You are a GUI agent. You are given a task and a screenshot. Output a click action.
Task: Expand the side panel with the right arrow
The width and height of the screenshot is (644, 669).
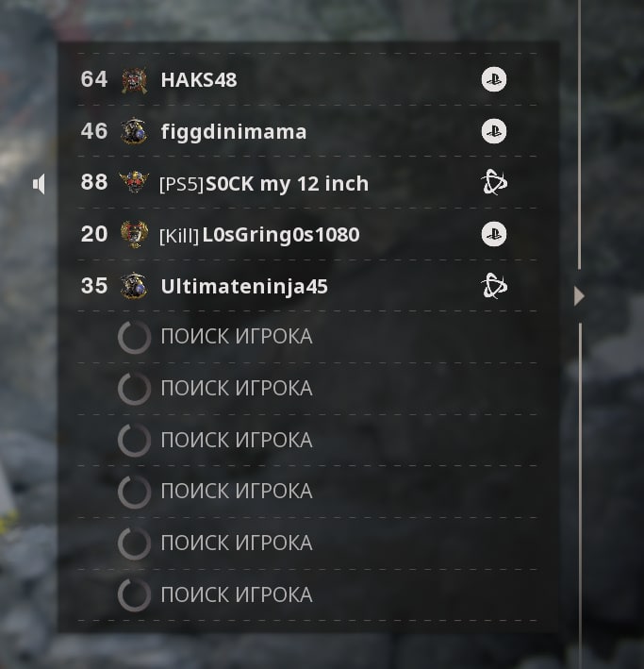tap(579, 296)
